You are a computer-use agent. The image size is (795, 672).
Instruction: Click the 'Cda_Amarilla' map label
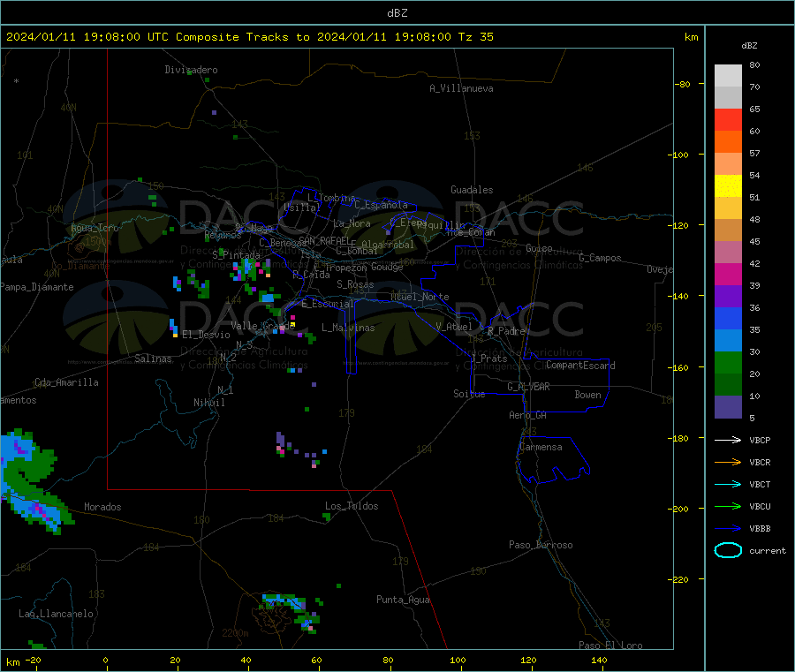pos(66,382)
